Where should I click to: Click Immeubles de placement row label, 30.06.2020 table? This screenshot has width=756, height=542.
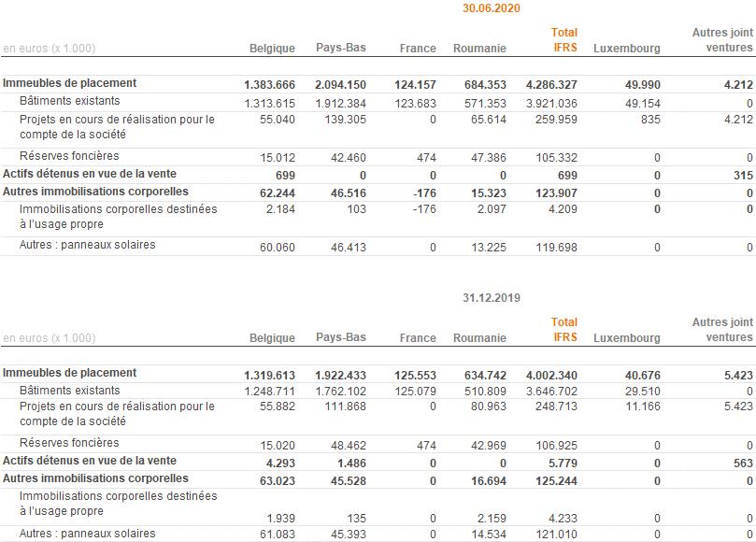[69, 83]
